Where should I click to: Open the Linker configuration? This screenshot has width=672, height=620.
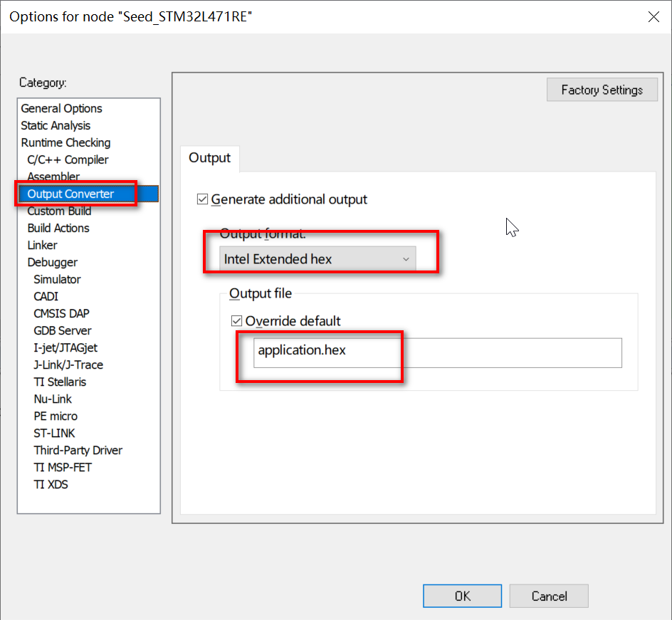pos(42,245)
